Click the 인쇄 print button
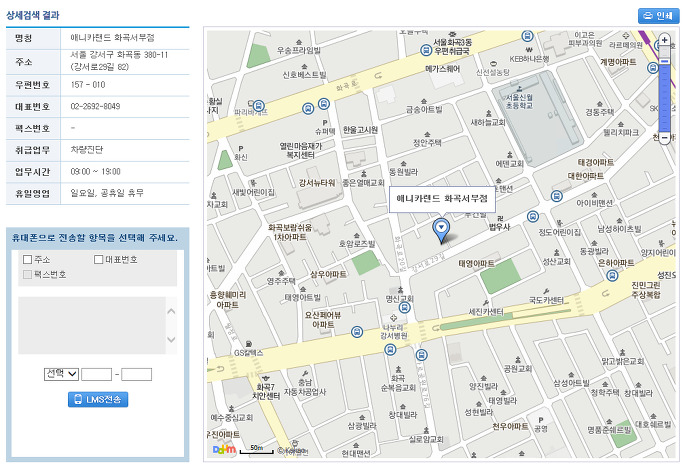 click(x=658, y=16)
